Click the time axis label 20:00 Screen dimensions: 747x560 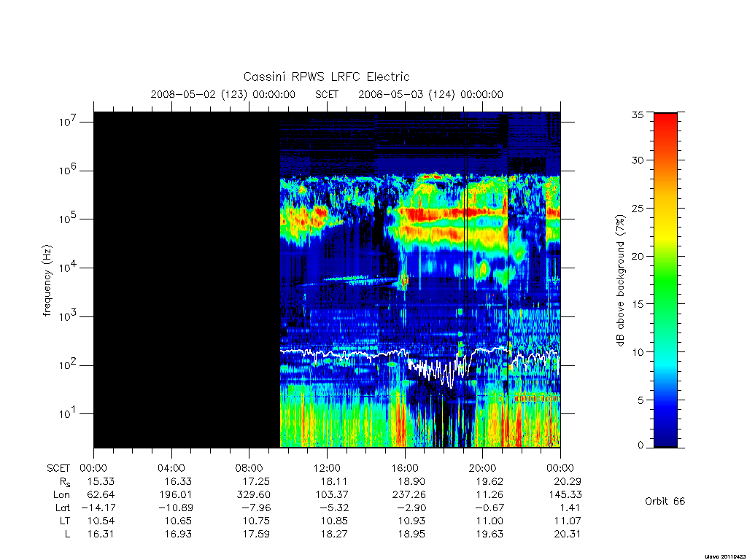click(x=482, y=468)
